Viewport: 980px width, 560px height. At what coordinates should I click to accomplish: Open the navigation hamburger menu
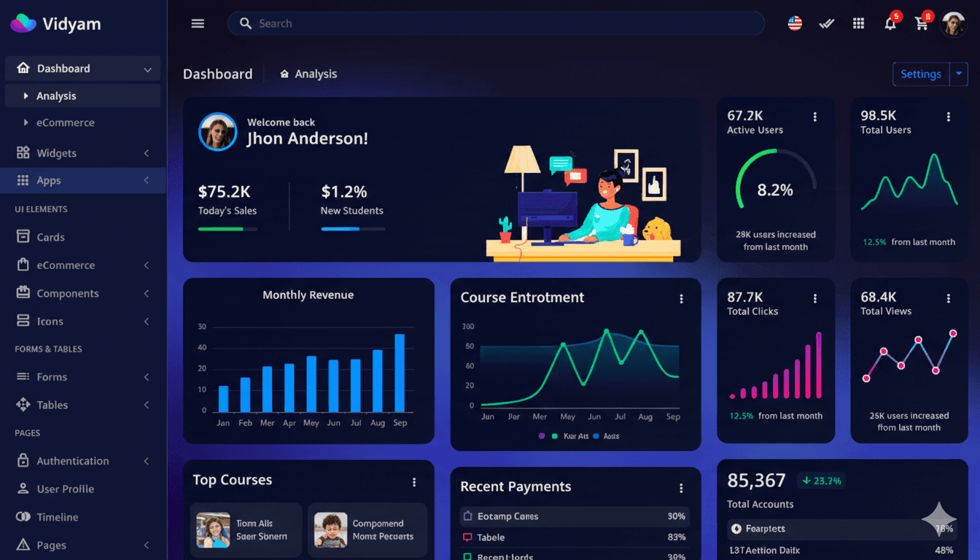pos(198,23)
